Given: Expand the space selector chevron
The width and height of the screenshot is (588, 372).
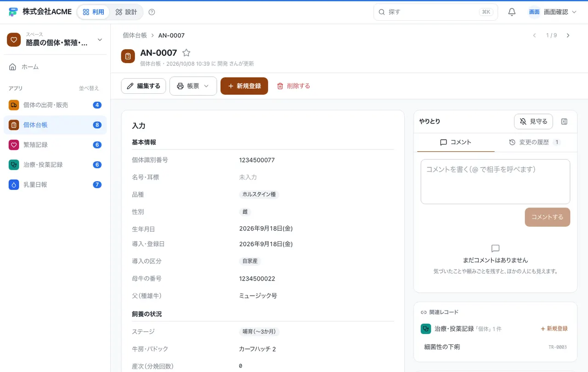Looking at the screenshot, I should click(x=100, y=40).
